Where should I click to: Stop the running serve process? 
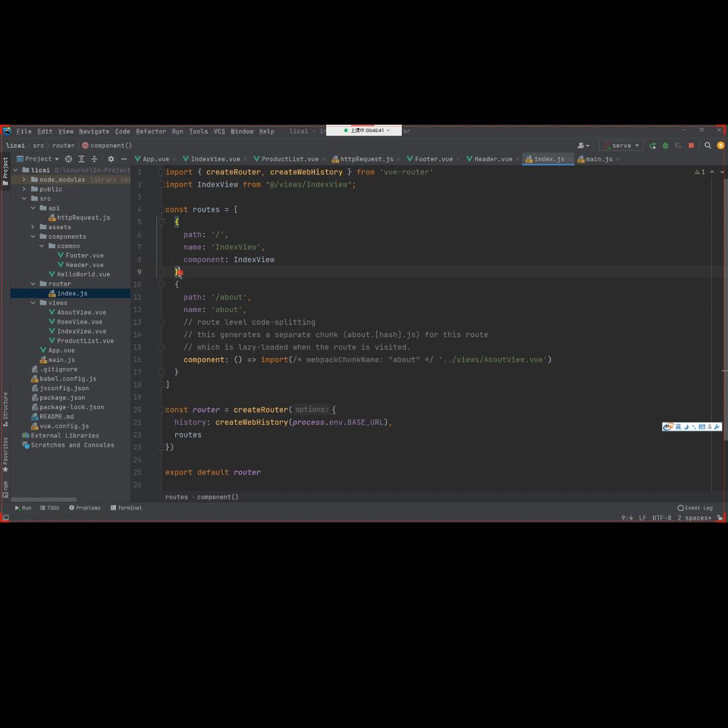pos(691,146)
